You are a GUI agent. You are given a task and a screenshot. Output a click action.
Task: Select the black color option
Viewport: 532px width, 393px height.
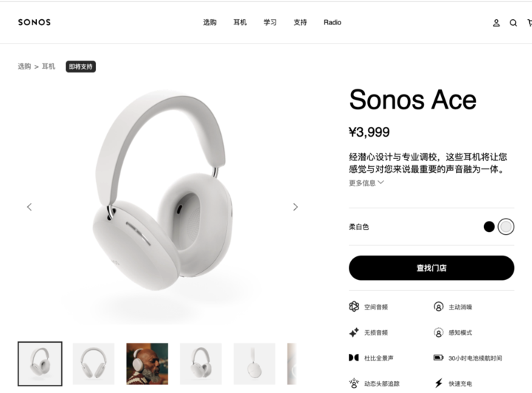click(x=489, y=227)
